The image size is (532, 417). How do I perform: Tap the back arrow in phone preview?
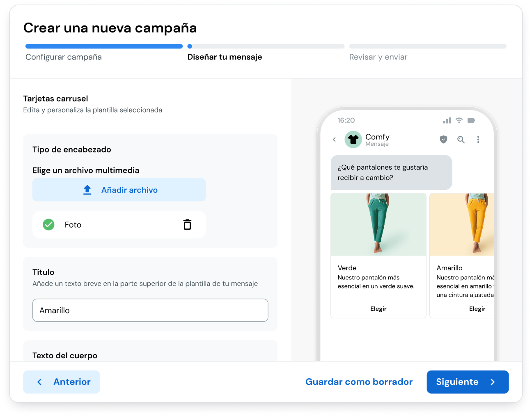[x=335, y=140]
